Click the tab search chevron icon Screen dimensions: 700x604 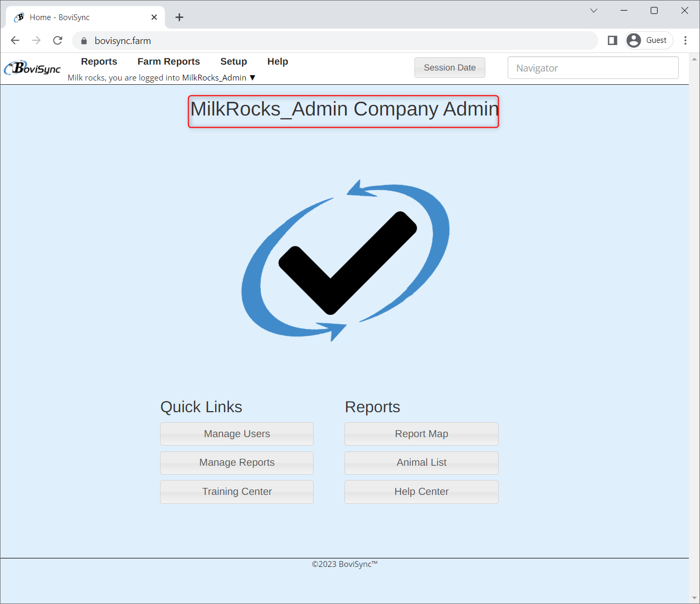pyautogui.click(x=593, y=10)
